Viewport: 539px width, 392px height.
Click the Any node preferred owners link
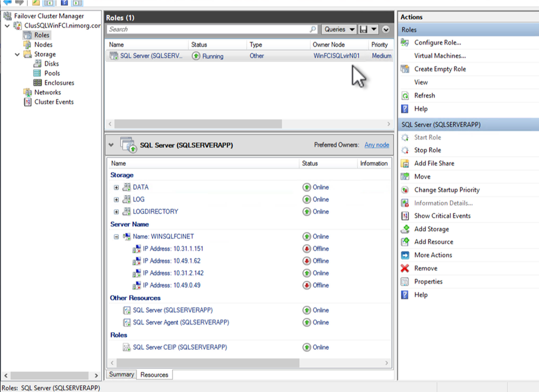(377, 145)
